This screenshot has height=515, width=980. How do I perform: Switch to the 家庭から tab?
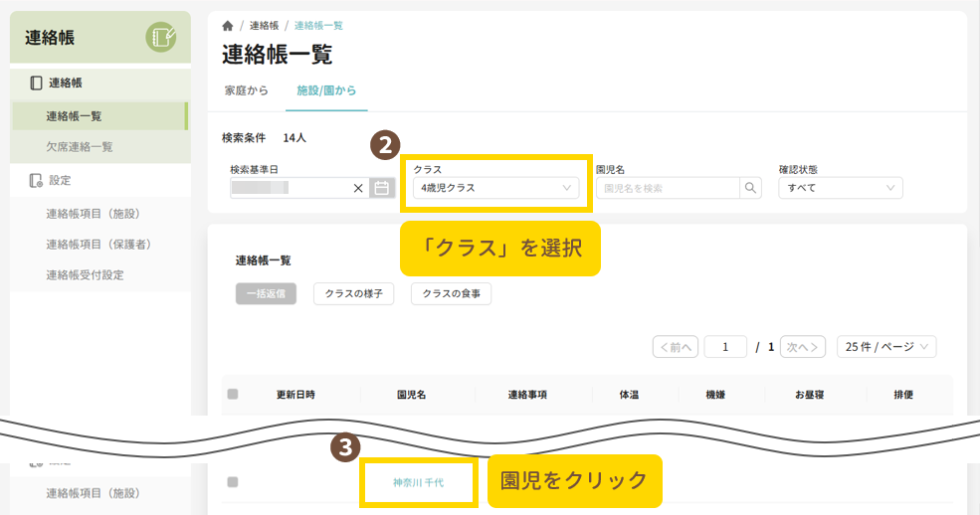pyautogui.click(x=247, y=90)
